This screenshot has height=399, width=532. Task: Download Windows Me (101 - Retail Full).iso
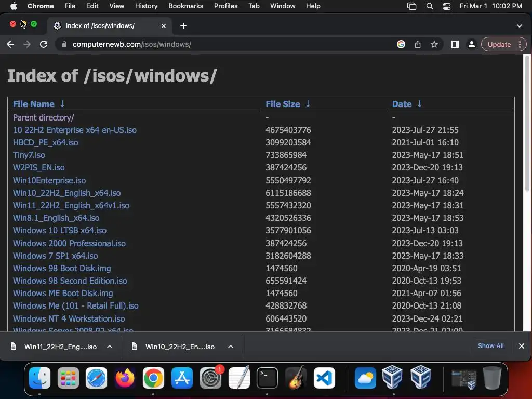(76, 305)
